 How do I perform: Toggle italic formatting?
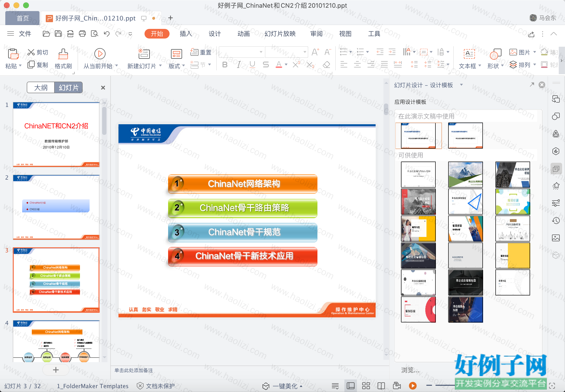[x=238, y=65]
